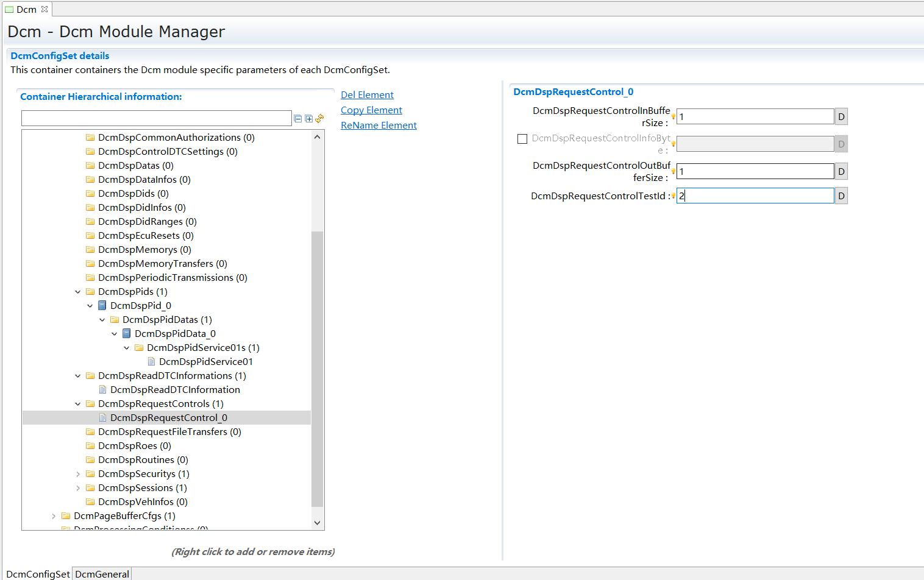Click the ReName Element link
This screenshot has height=580, width=924.
coord(378,126)
